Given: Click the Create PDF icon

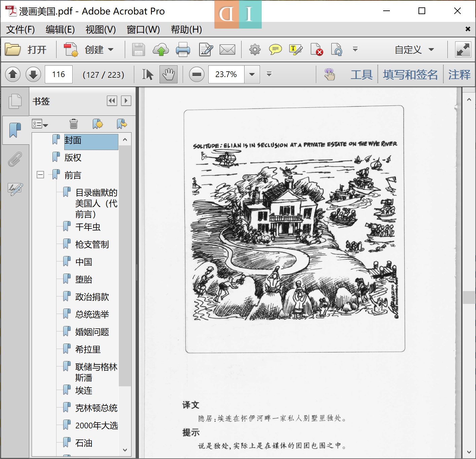Looking at the screenshot, I should [71, 50].
